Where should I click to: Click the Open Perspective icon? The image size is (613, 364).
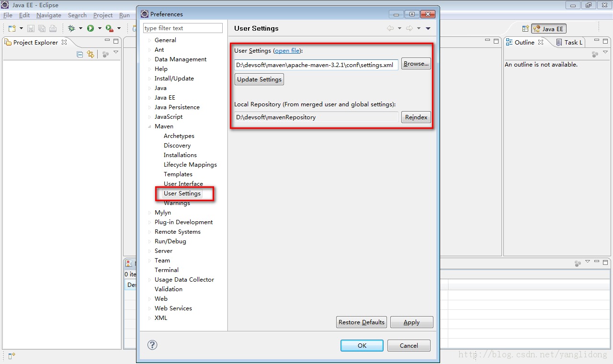[525, 29]
